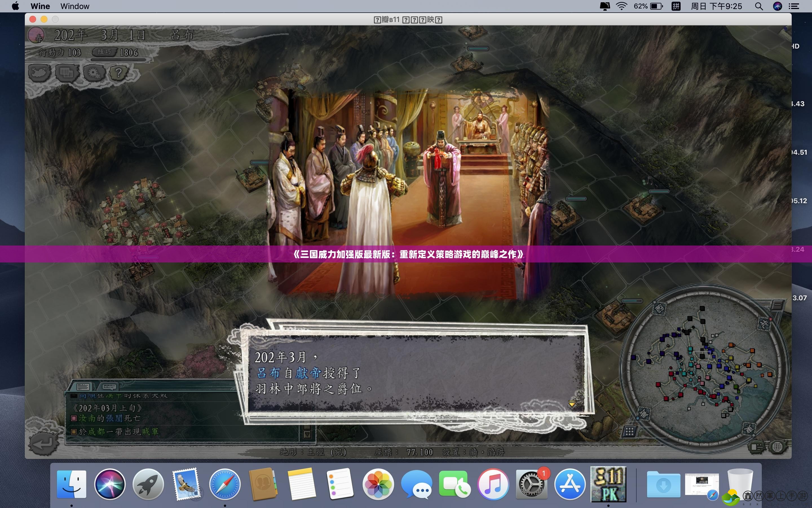Click Siri in the menu bar

point(777,6)
